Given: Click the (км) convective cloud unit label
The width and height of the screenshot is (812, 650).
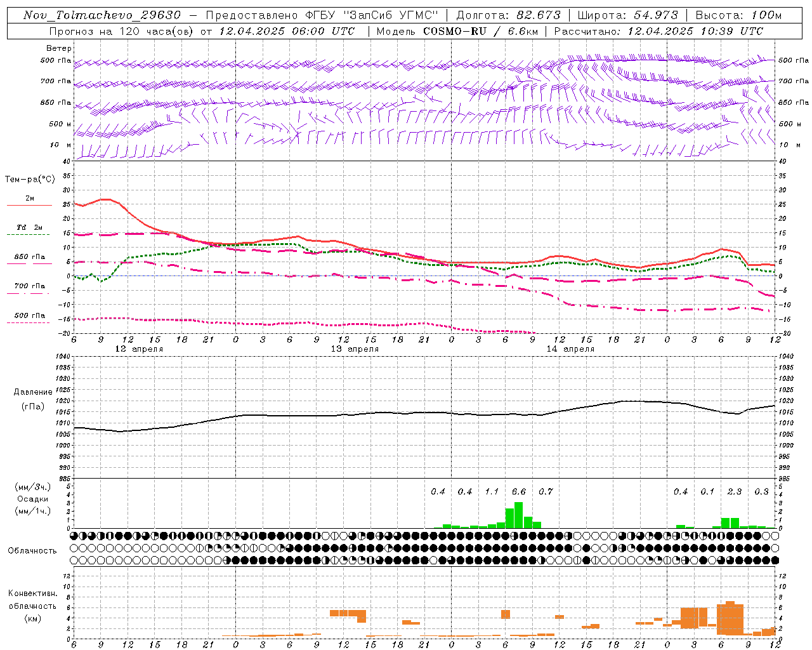Looking at the screenshot, I should 32,618.
